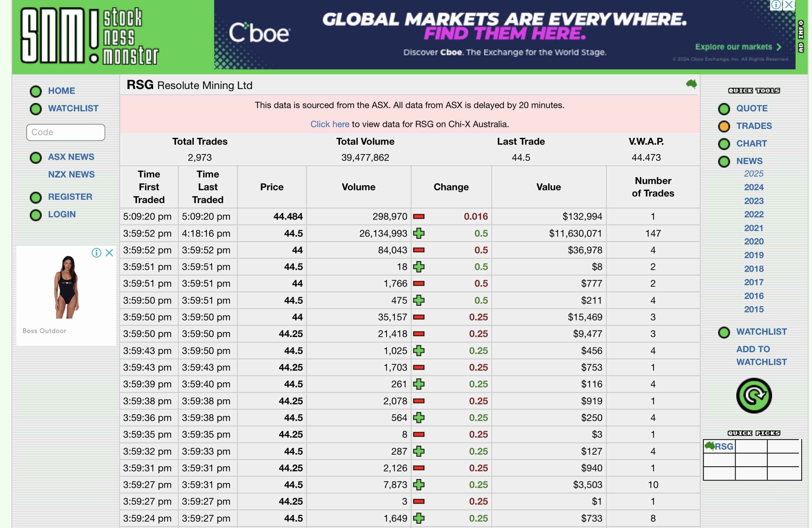Open the QUOTE quick tool
The width and height of the screenshot is (812, 528).
click(752, 109)
